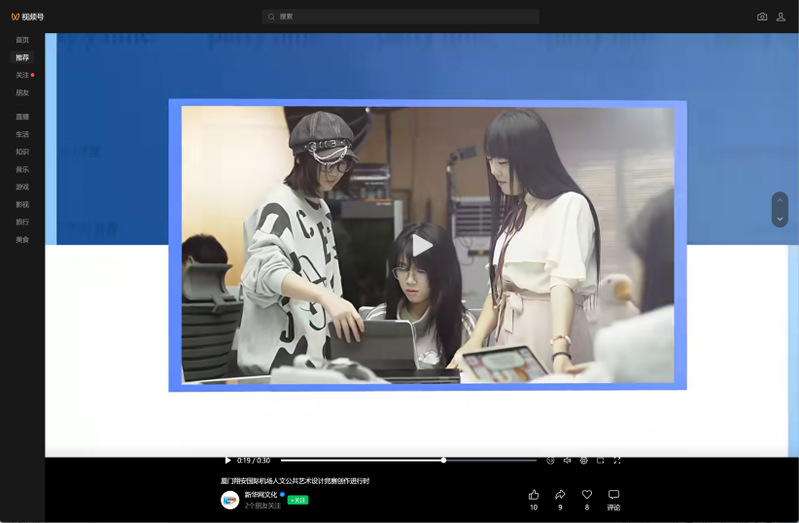Viewport: 799px width, 523px height.
Task: Select 直播 in the sidebar menu
Action: (22, 117)
